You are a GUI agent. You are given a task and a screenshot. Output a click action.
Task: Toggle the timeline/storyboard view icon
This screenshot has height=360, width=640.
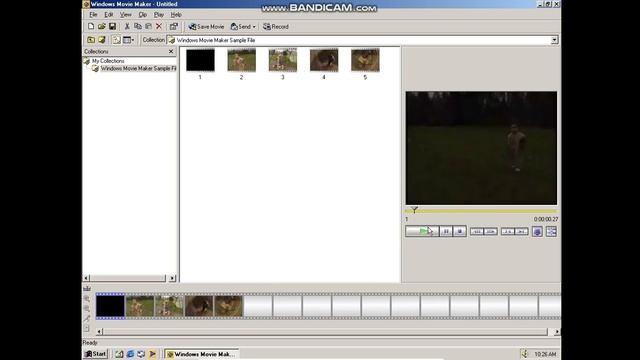(x=87, y=288)
